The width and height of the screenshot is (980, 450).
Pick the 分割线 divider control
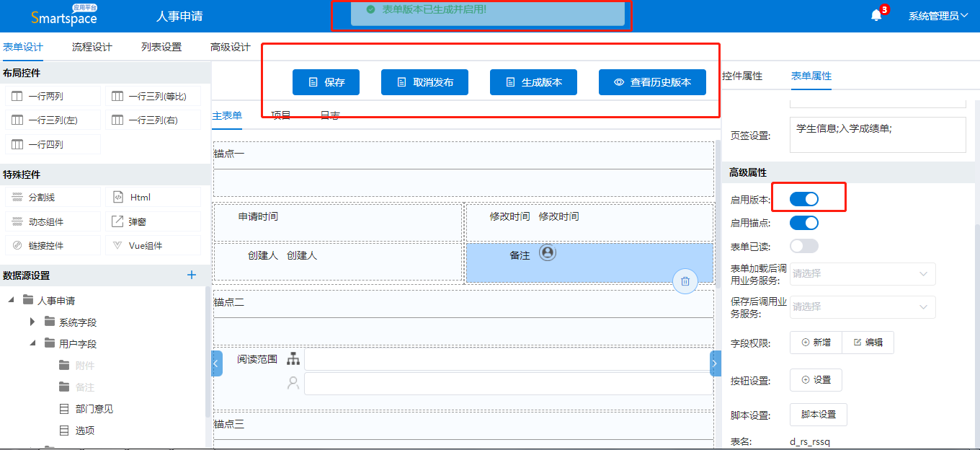click(x=53, y=197)
